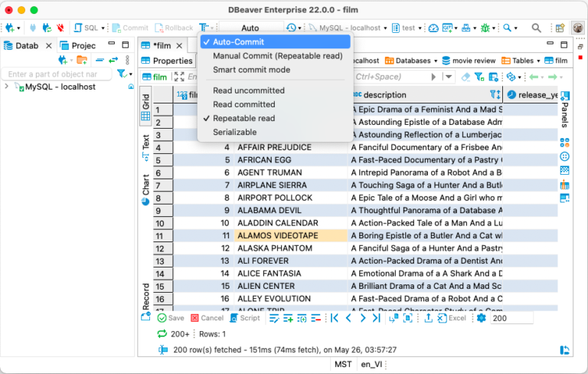Click the apply filter play arrow
This screenshot has width=588, height=374.
pos(433,77)
